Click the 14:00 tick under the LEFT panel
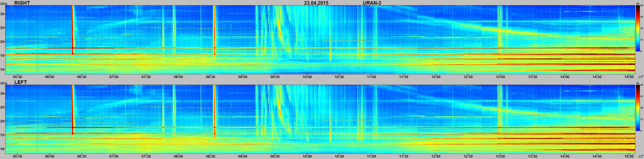The width and height of the screenshot is (644, 159). [565, 156]
